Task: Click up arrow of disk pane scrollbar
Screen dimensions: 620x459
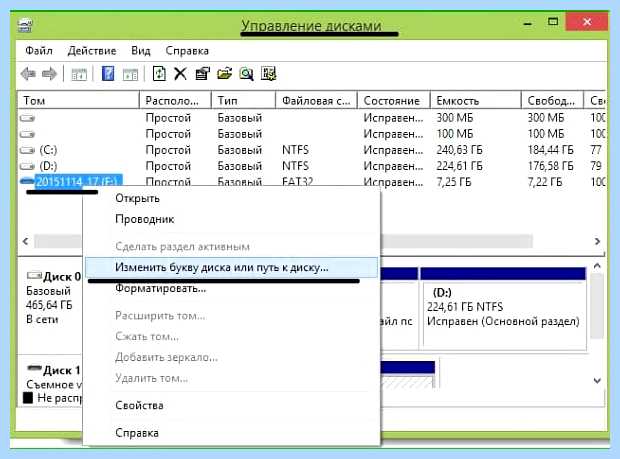Action: [597, 266]
